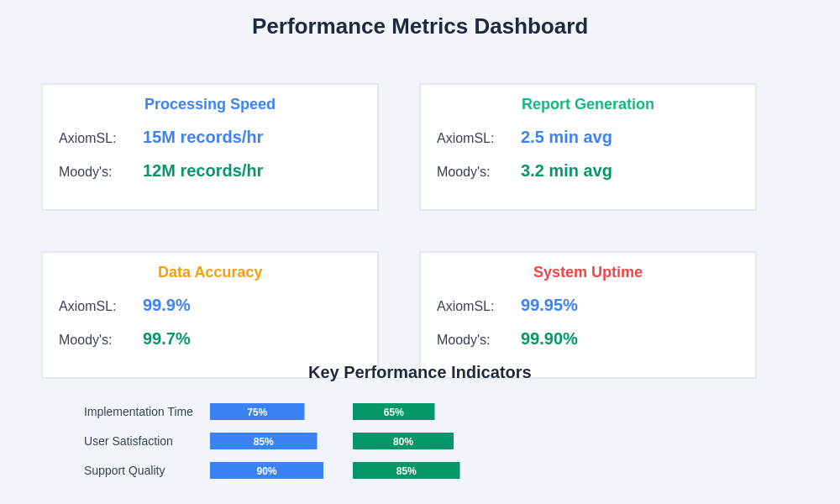This screenshot has height=504, width=840.
Task: Select the blue 90% Support Quality bar
Action: (x=266, y=470)
